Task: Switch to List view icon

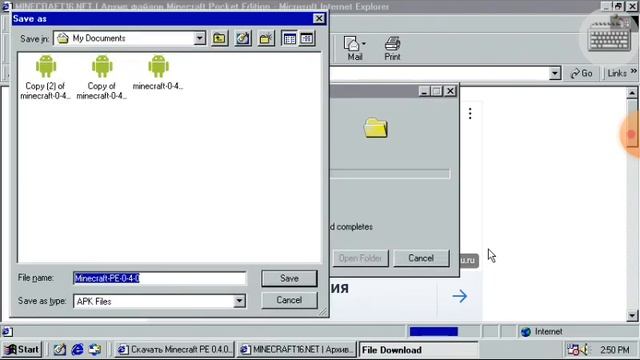Action: point(289,39)
